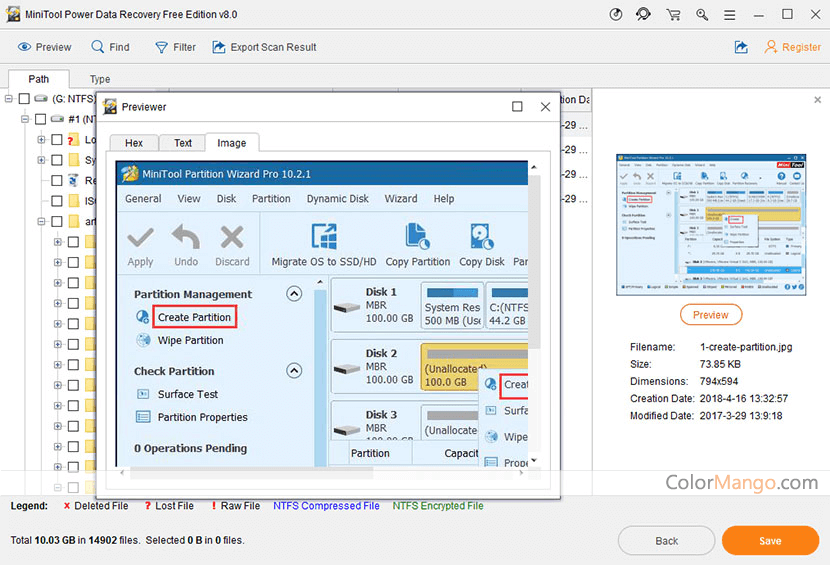Click the Copy Partition icon

click(x=417, y=236)
